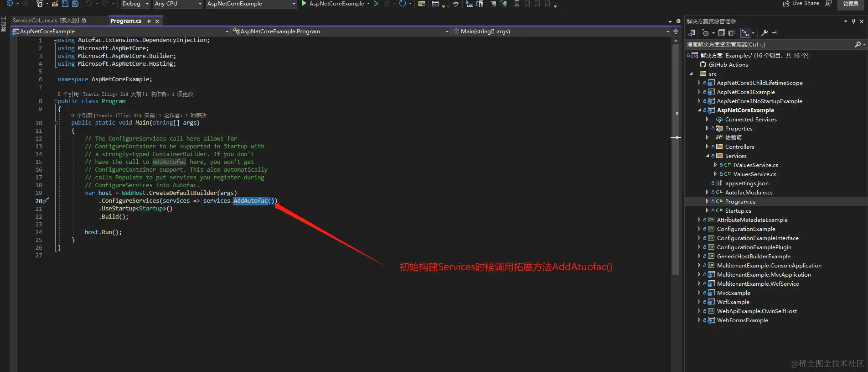The width and height of the screenshot is (868, 372).
Task: Click the spell check abc icon
Action: [455, 4]
